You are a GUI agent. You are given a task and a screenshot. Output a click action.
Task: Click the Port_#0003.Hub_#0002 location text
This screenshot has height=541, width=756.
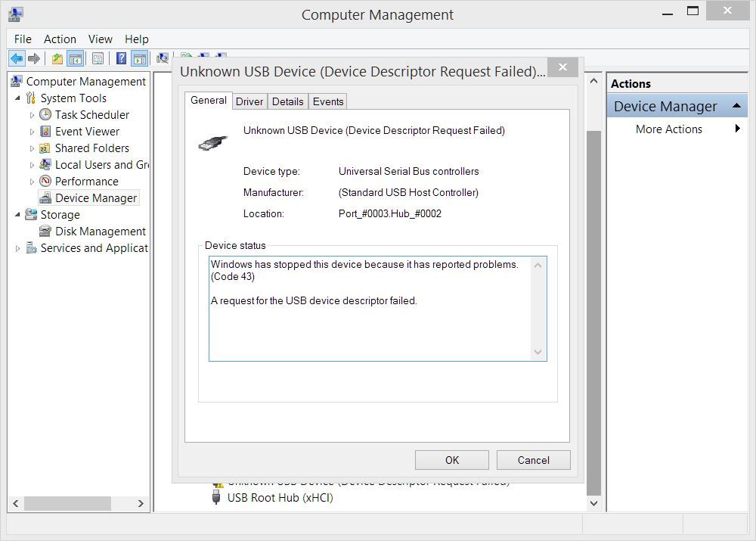389,213
